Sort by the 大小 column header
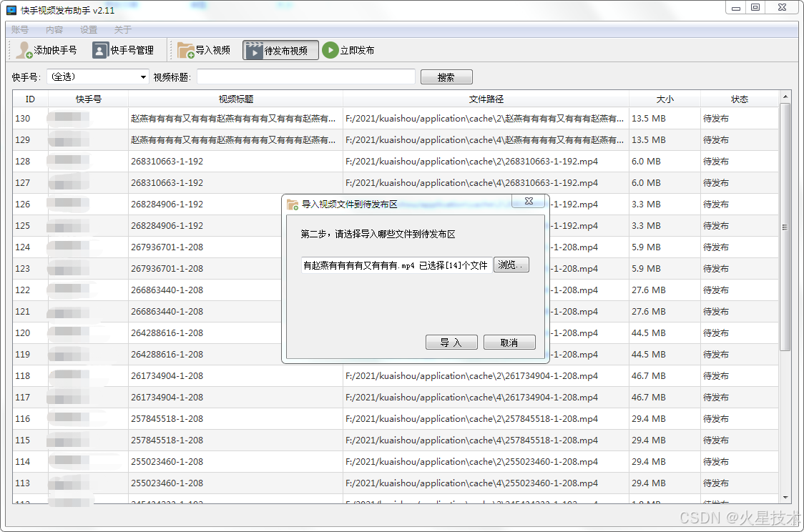This screenshot has width=804, height=532. coord(665,99)
